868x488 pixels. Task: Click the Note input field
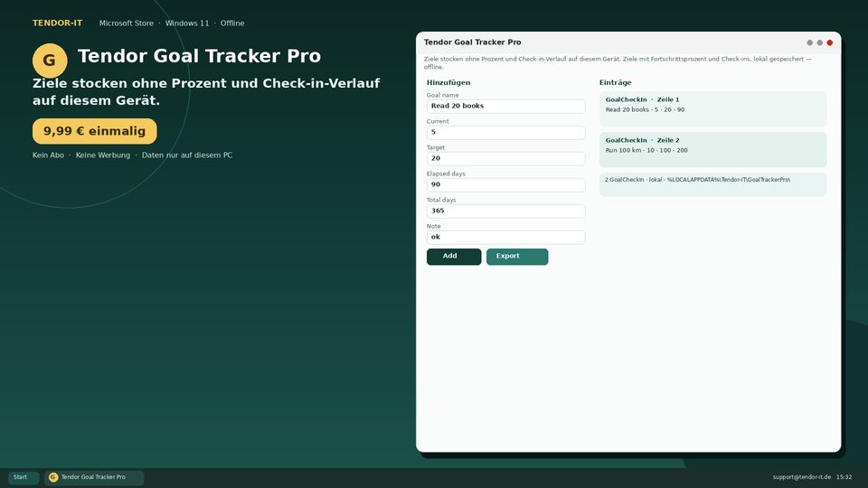tap(505, 237)
